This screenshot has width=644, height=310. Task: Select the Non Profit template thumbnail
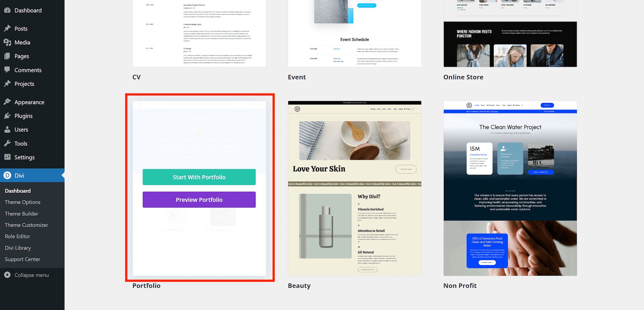(510, 188)
